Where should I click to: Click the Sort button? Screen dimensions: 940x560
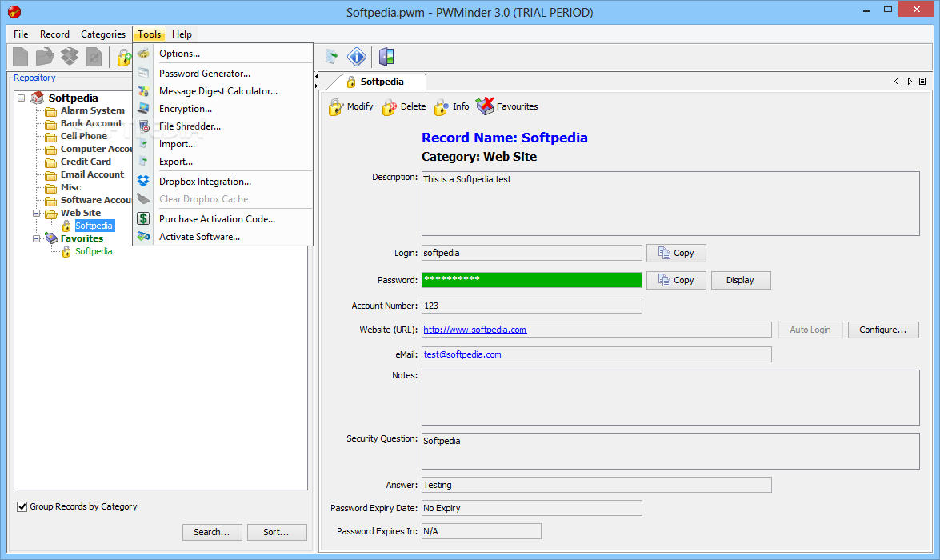pos(276,533)
